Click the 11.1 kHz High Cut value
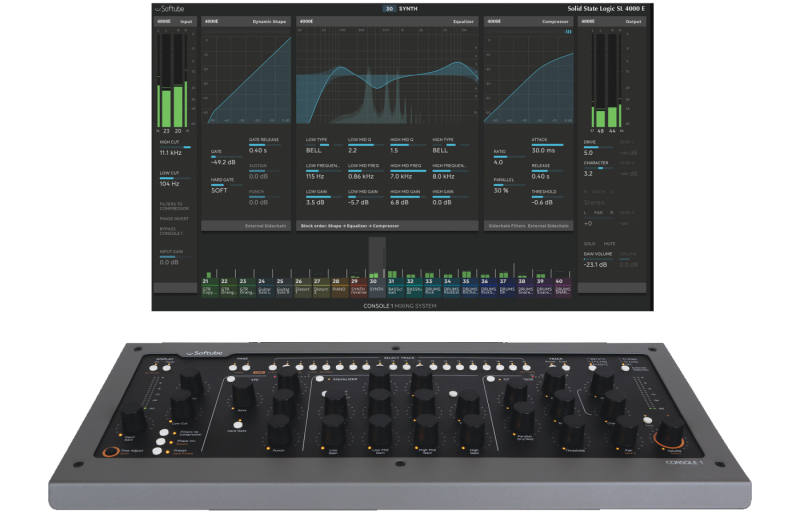Screen dimensions: 800x513 point(170,153)
